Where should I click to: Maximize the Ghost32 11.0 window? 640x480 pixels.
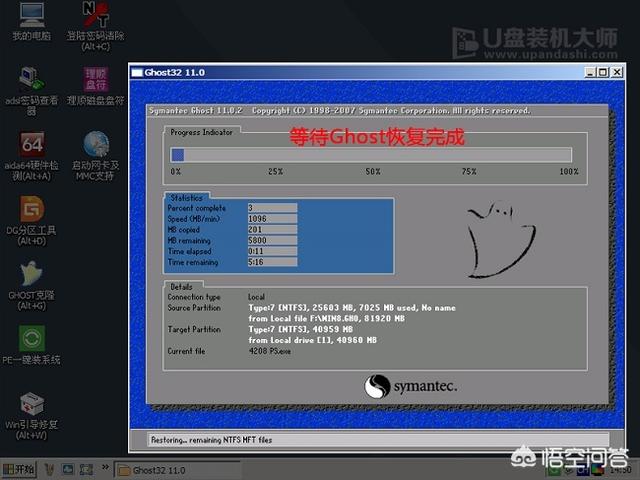tap(603, 73)
